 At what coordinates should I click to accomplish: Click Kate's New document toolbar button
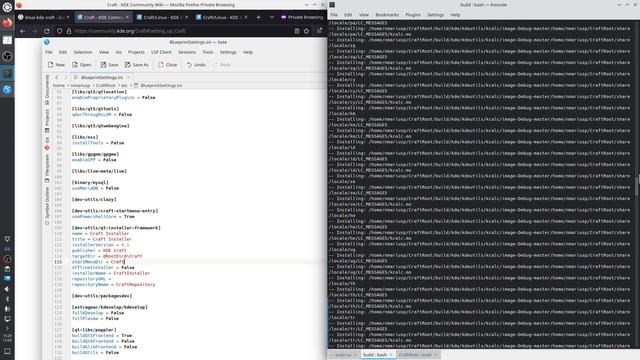click(56, 64)
